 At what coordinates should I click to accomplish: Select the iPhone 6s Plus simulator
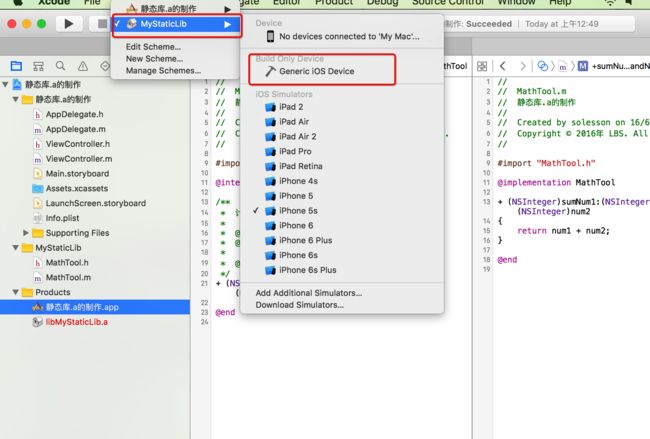[308, 270]
